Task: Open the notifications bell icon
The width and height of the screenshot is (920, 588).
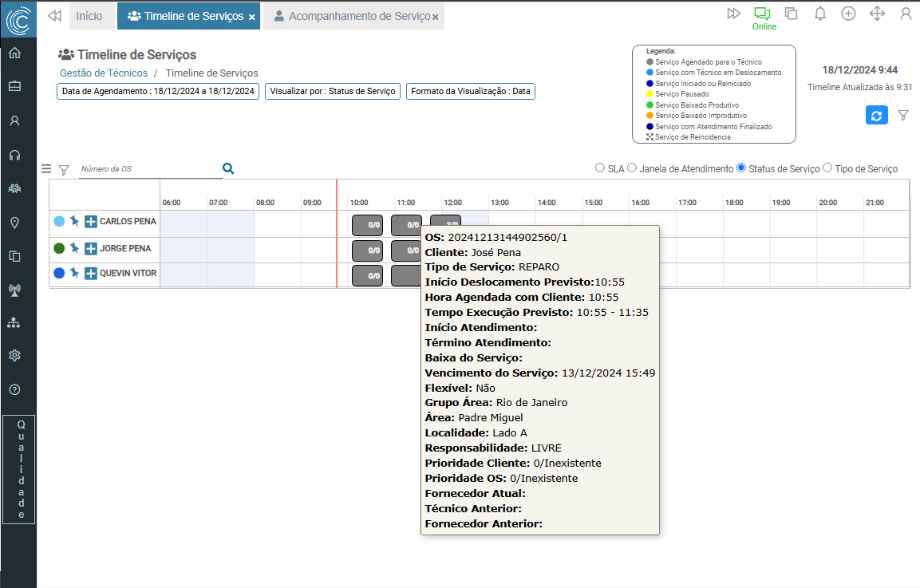Action: click(x=819, y=14)
